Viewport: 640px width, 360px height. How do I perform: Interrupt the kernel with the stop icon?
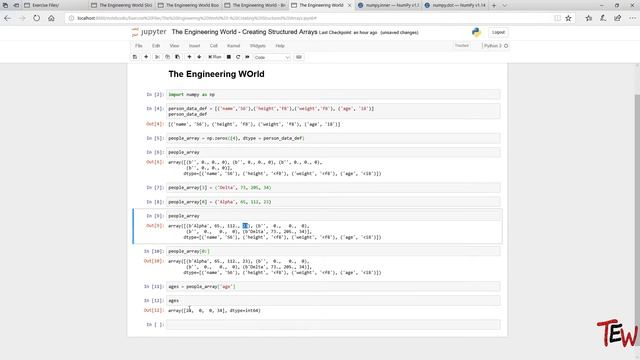[229, 57]
